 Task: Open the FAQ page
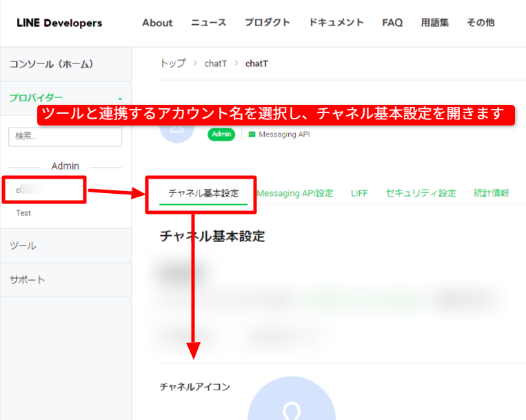pyautogui.click(x=392, y=23)
